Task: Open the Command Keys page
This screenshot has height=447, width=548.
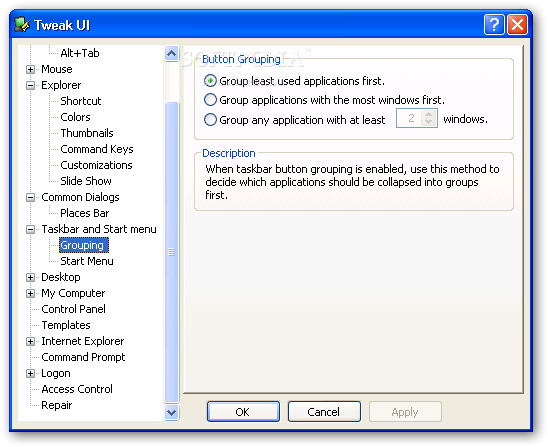Action: tap(97, 149)
